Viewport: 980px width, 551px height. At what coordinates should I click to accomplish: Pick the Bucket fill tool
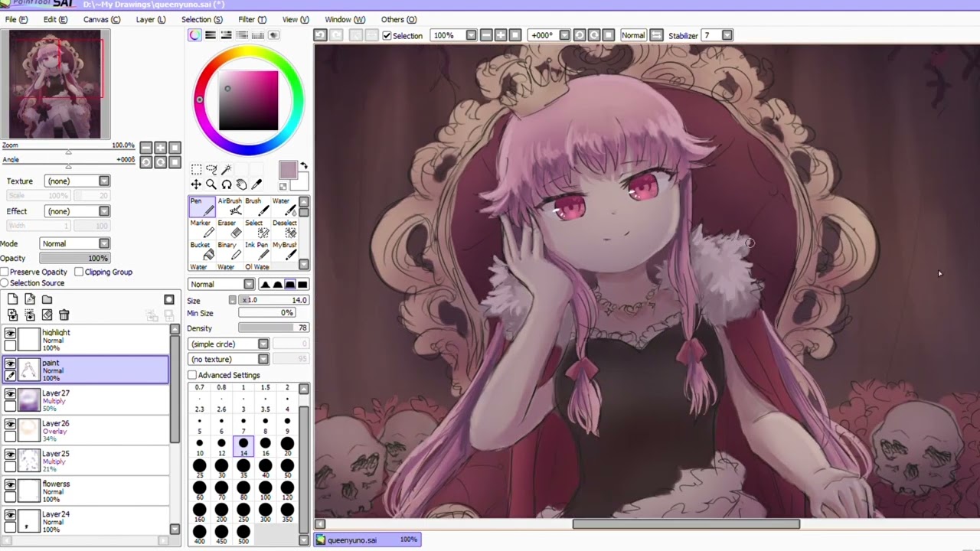click(202, 250)
